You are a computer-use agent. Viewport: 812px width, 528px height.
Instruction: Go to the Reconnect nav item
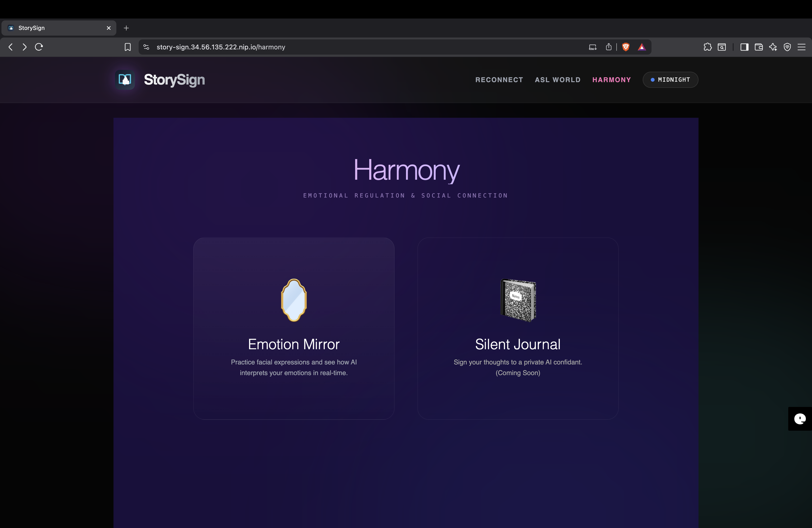[499, 80]
